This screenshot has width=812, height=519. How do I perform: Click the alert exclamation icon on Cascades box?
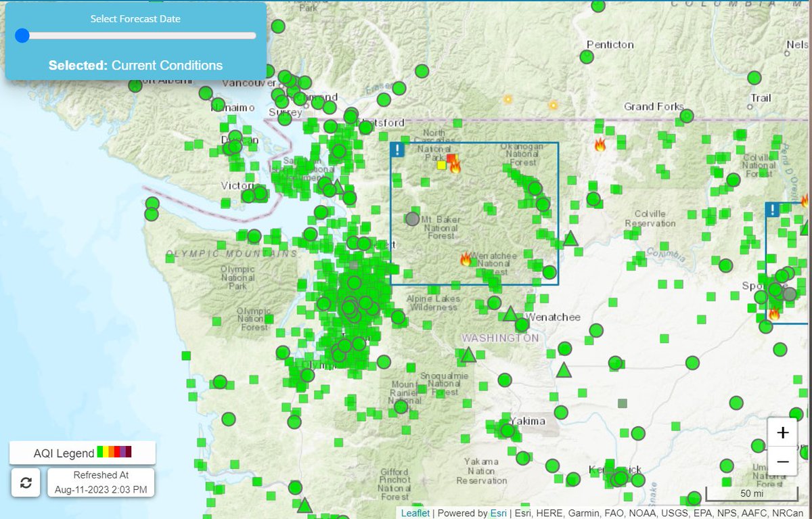397,150
